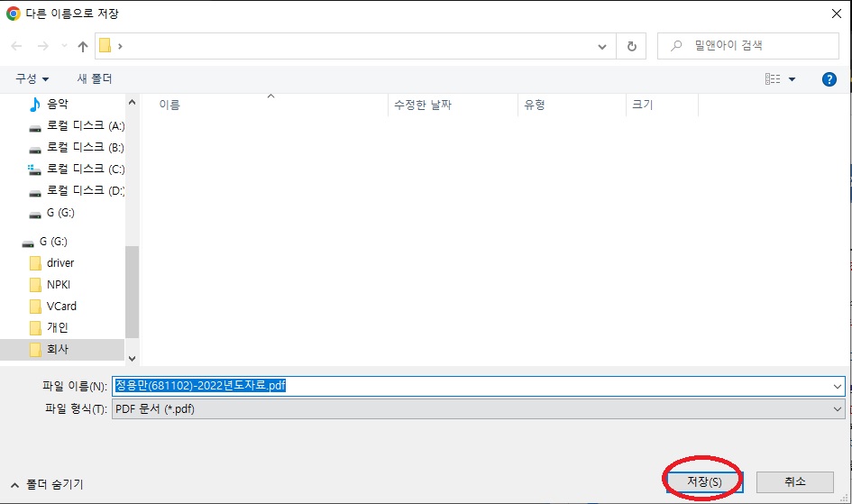Viewport: 852px width, 504px height.
Task: Collapse folders with 폴더 숨기기
Action: 47,484
